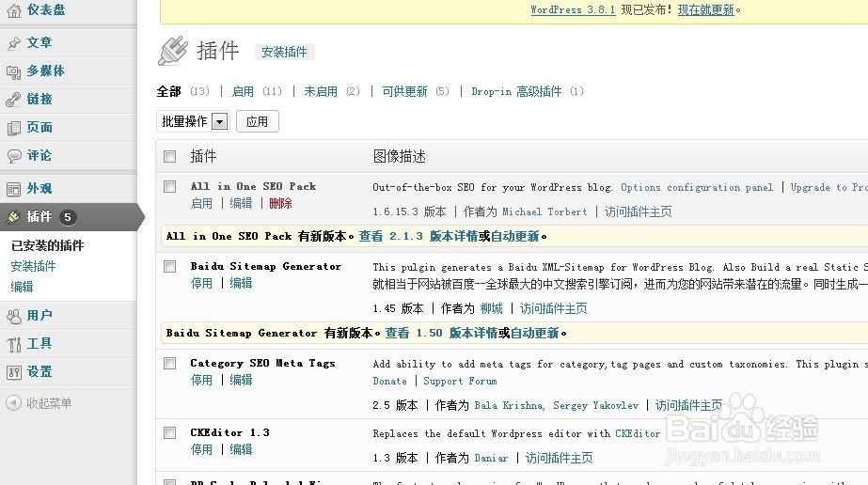Visit All in One SEO plugin homepage
The image size is (868, 485).
[x=639, y=211]
